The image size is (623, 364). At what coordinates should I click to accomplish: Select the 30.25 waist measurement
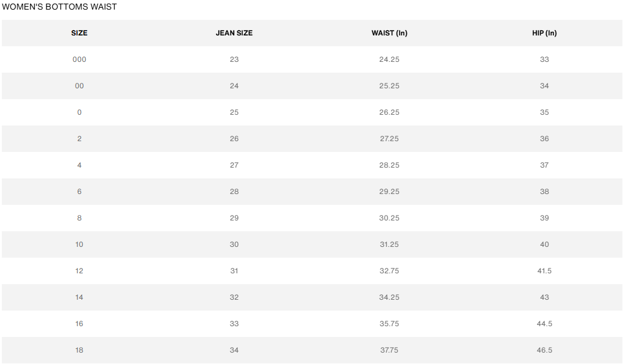pos(389,218)
